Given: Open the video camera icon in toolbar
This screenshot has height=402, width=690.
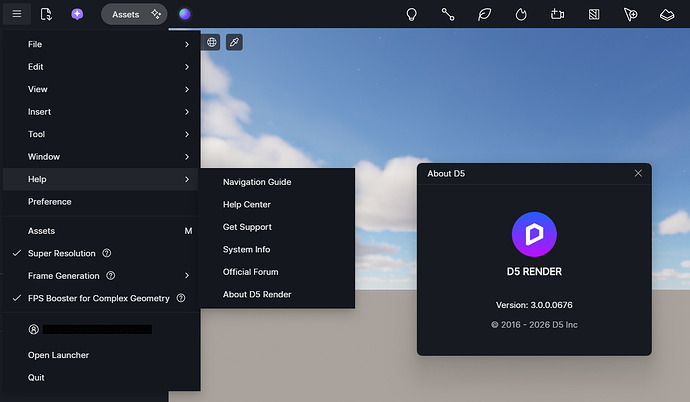Looking at the screenshot, I should (x=557, y=14).
